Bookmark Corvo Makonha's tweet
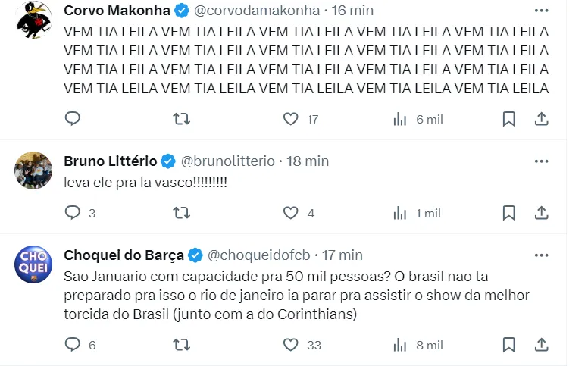The image size is (588, 366). (509, 119)
